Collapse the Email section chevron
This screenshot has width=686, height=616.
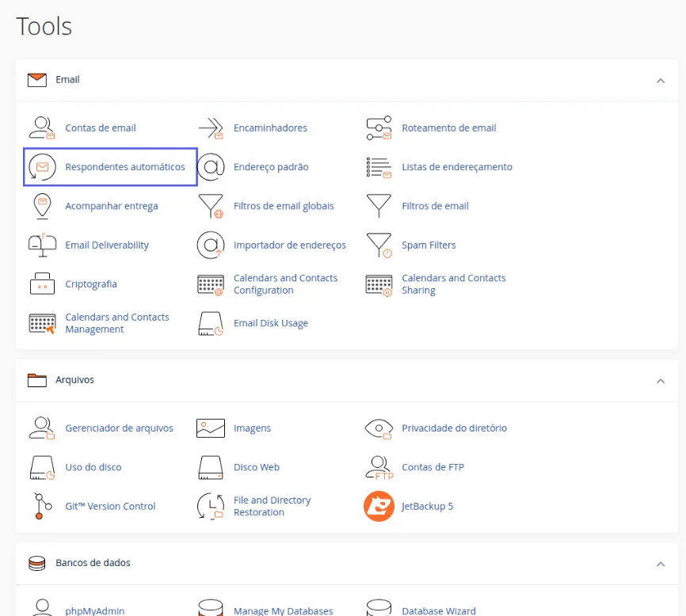[661, 81]
